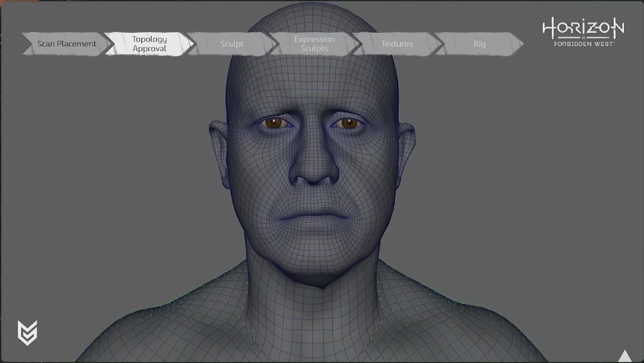Open the Expression Sculpts step

pyautogui.click(x=315, y=44)
